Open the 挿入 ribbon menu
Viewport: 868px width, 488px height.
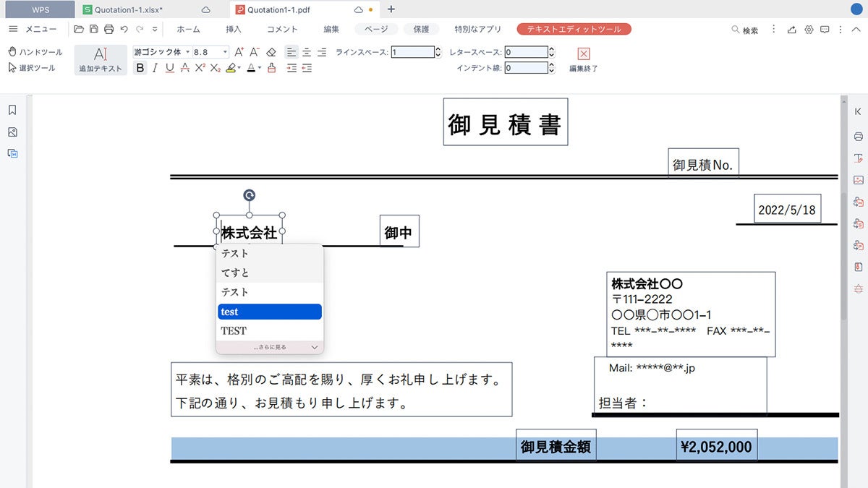pos(235,29)
